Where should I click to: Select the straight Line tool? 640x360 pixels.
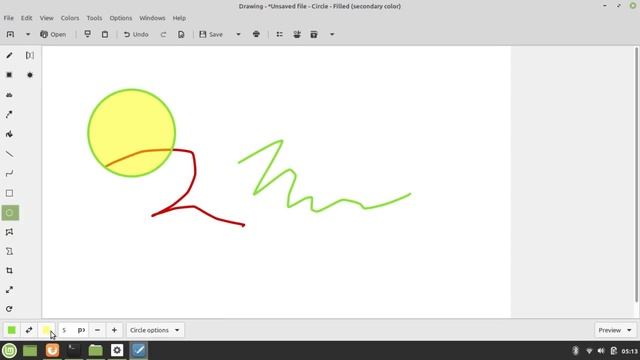tap(9, 154)
